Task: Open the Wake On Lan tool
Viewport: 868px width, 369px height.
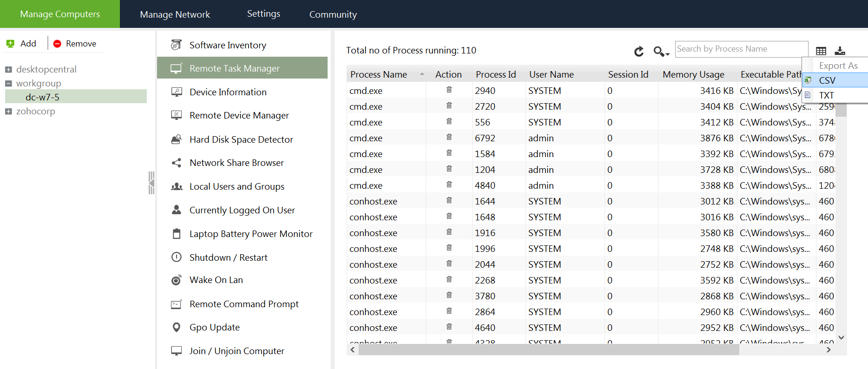Action: coord(216,280)
